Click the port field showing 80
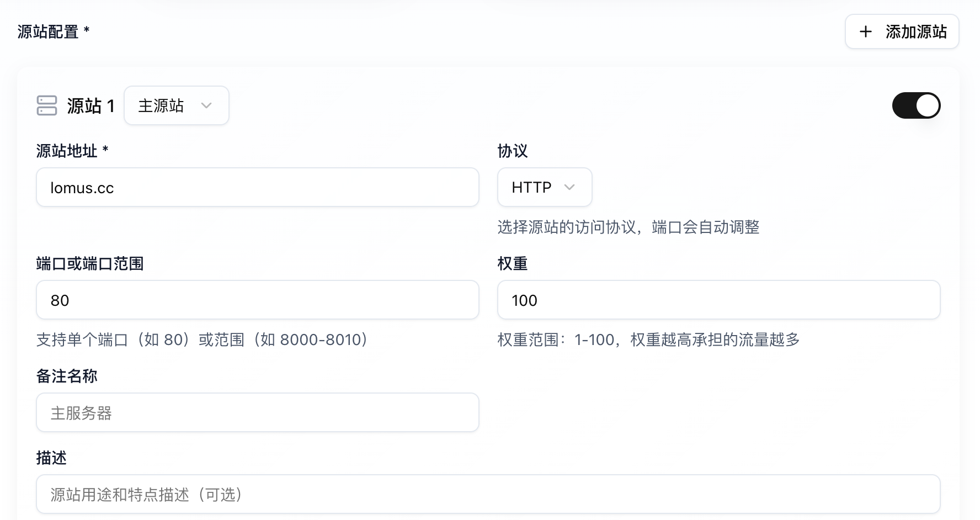The width and height of the screenshot is (980, 520). click(257, 300)
